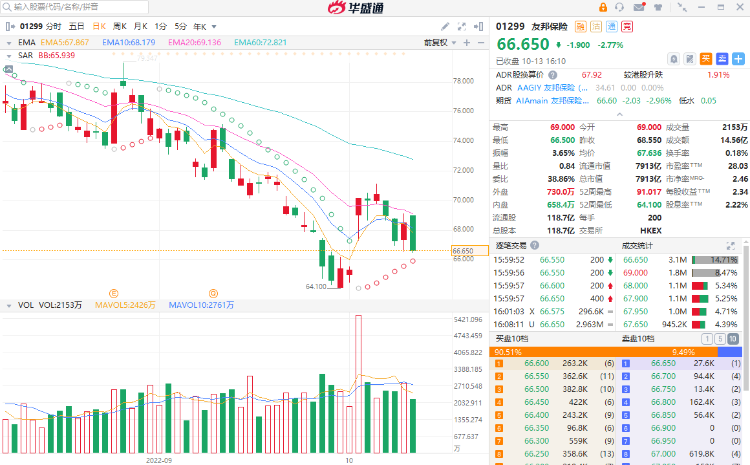Viewport: 750px width, 465px height.
Task: Switch chart to 五日 view
Action: [77, 26]
